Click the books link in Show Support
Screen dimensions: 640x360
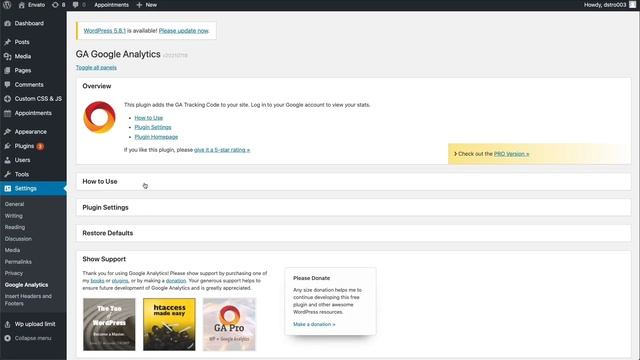tap(97, 281)
